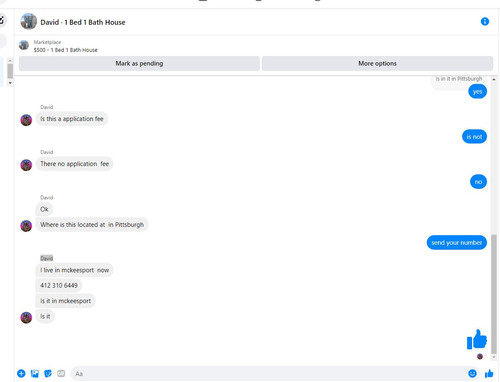Open chat title 'David · 1 Bed 1 Bath House'
The height and width of the screenshot is (382, 500).
coord(83,22)
